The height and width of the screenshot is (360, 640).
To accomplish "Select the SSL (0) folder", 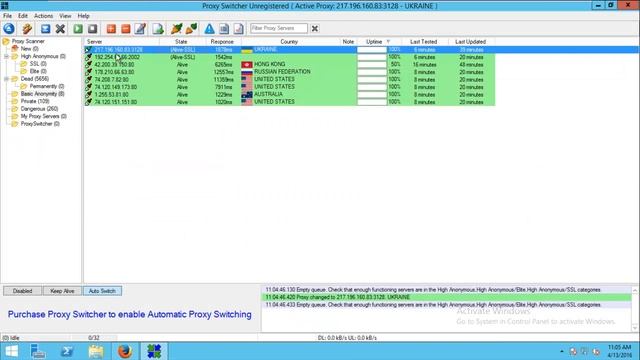I will pos(38,64).
